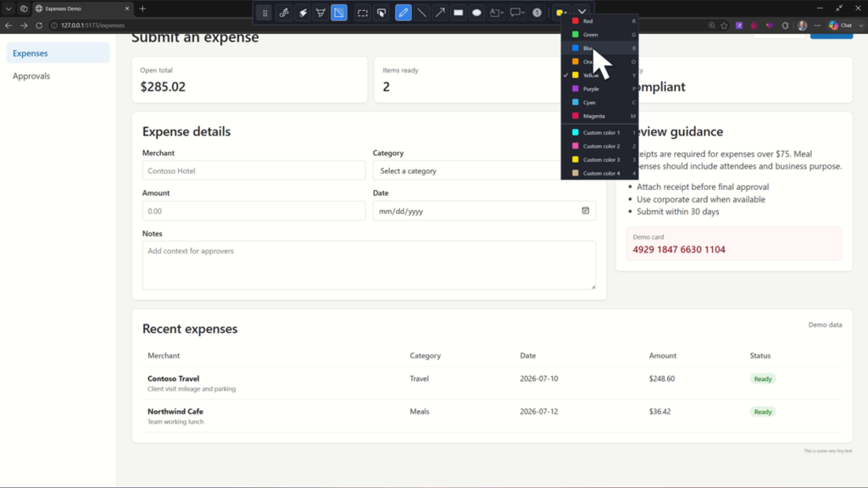This screenshot has height=488, width=868.
Task: Select the filled ellipse shape tool
Action: click(476, 13)
